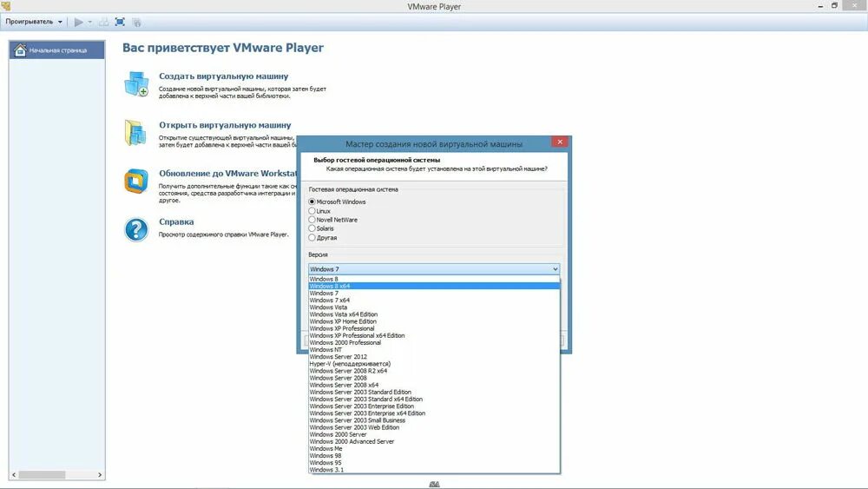Choose Windows 2000 Professional entry
This screenshot has height=489, width=868.
click(434, 343)
